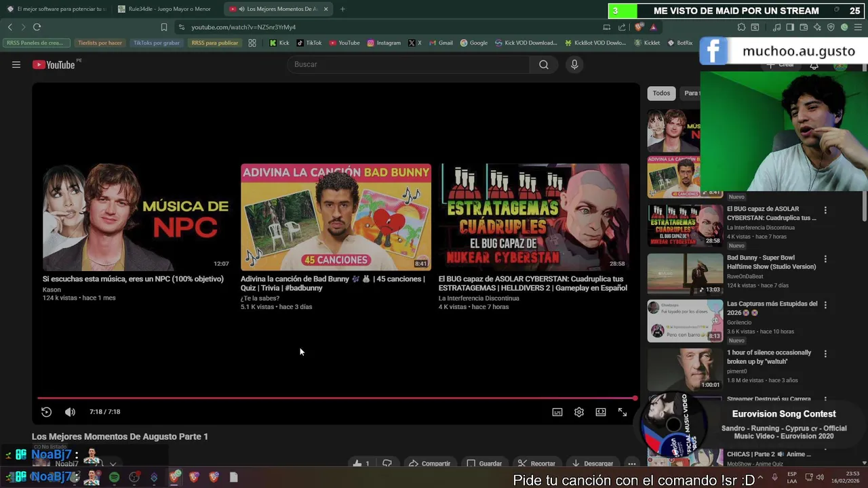868x488 pixels.
Task: Open more actions ellipsis below video
Action: point(631,464)
